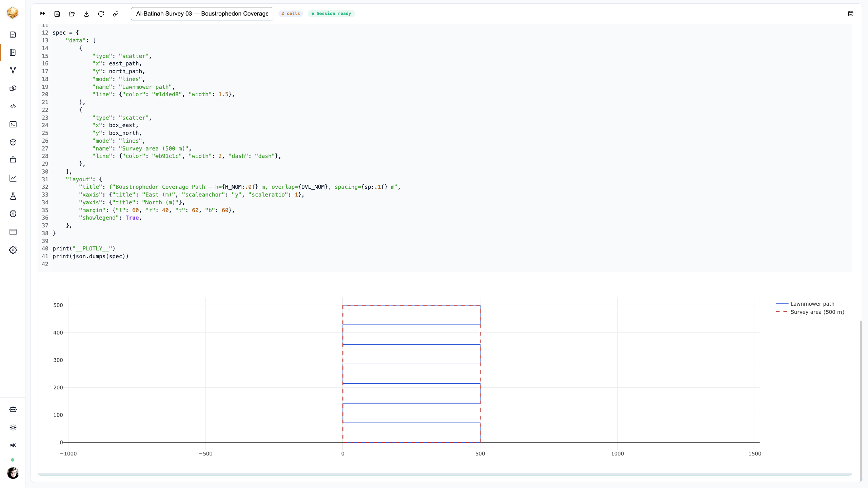Click "East (m)" axis title string
Image resolution: width=868 pixels, height=488 pixels.
159,195
